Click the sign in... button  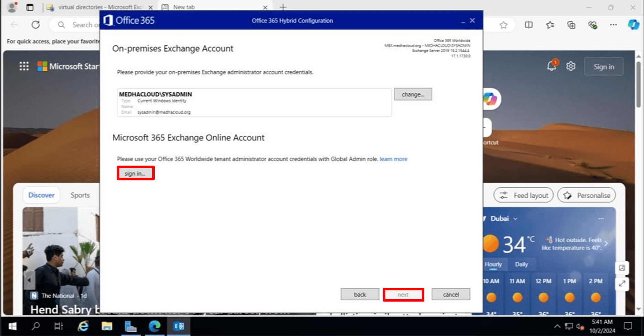135,173
